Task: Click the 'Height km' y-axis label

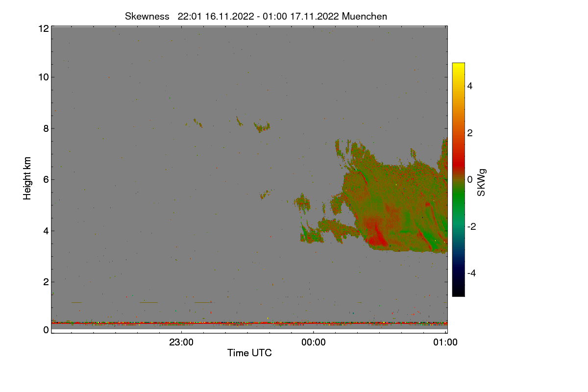Action: click(27, 178)
